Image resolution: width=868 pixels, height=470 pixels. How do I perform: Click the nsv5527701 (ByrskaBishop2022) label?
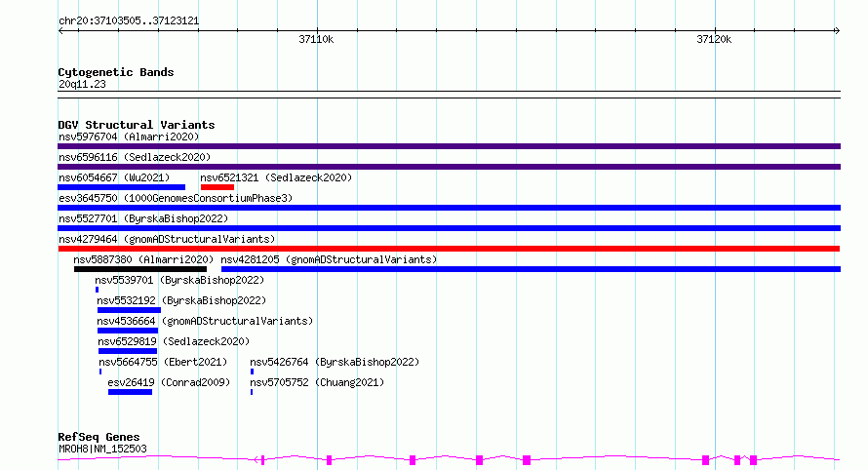[143, 218]
